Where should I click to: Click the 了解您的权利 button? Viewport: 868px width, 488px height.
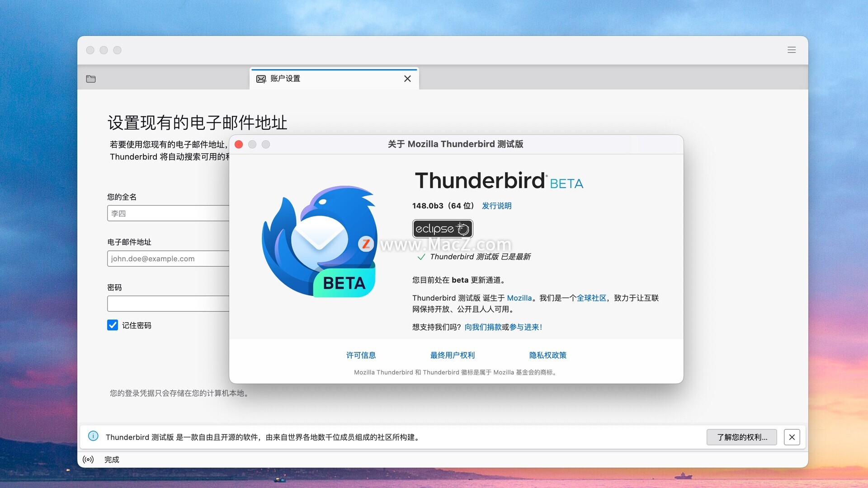[x=741, y=437]
